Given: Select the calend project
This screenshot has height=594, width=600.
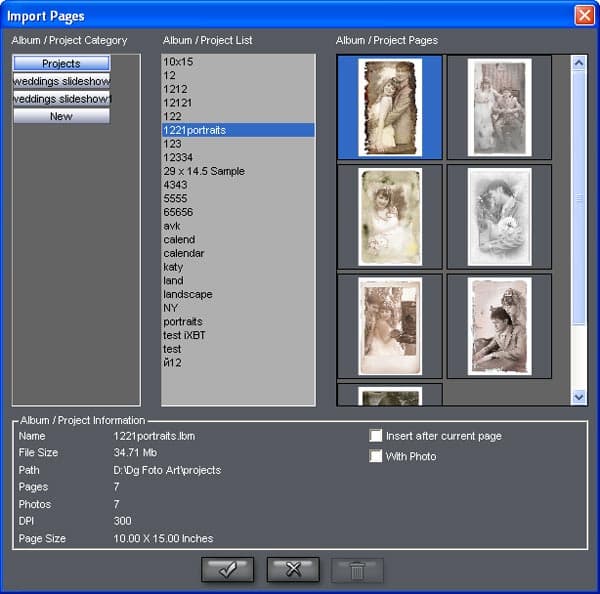Looking at the screenshot, I should coord(238,240).
